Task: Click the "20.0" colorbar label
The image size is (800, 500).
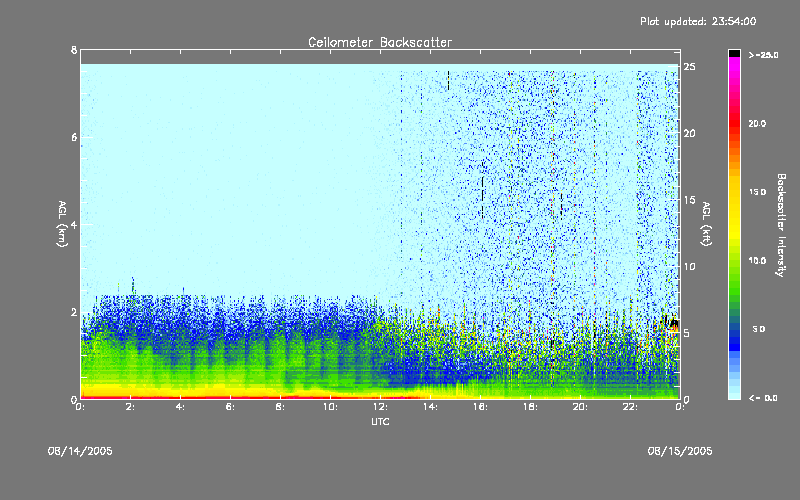Action: [x=758, y=123]
